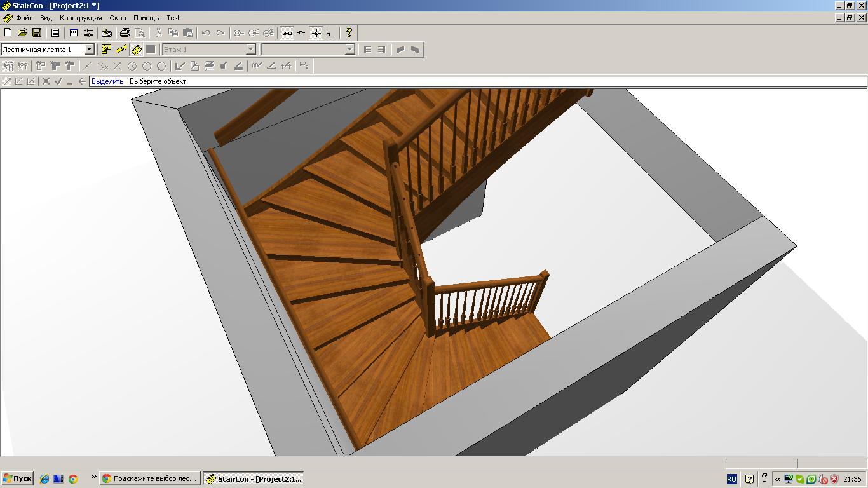
Task: Click the New document icon
Action: [8, 32]
